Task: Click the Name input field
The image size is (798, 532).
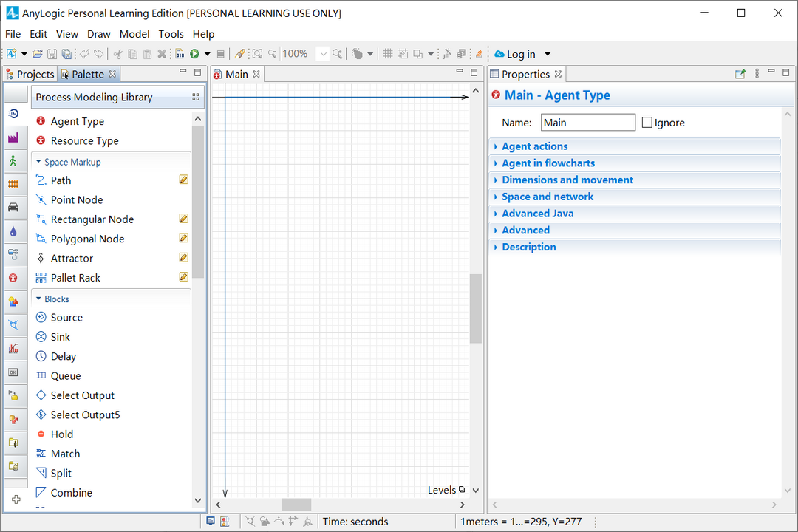Action: (588, 123)
